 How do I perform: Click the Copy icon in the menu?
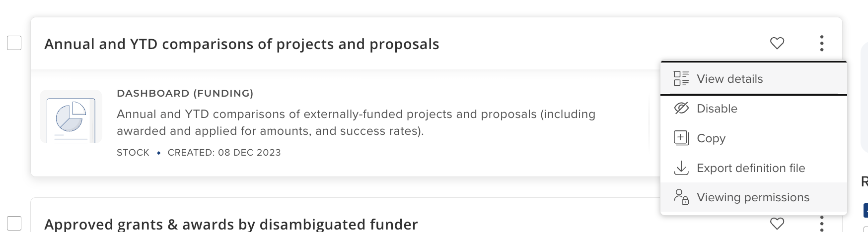click(681, 138)
